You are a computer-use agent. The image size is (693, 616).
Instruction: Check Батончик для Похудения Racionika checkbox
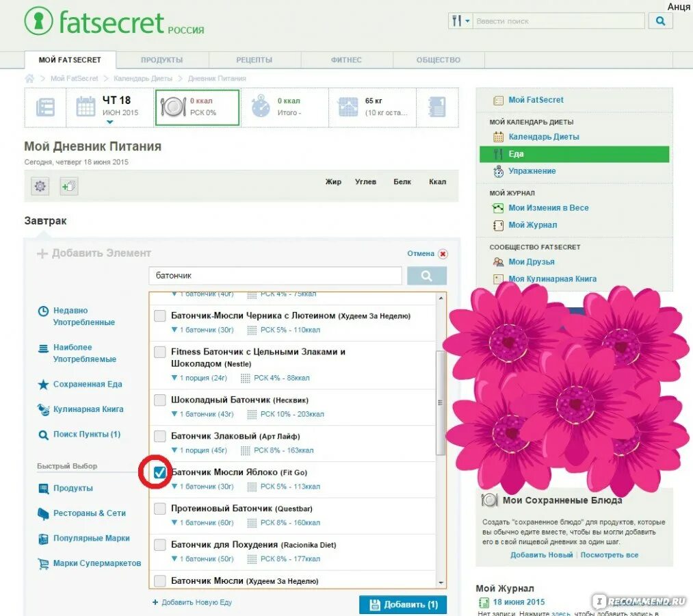[x=159, y=545]
